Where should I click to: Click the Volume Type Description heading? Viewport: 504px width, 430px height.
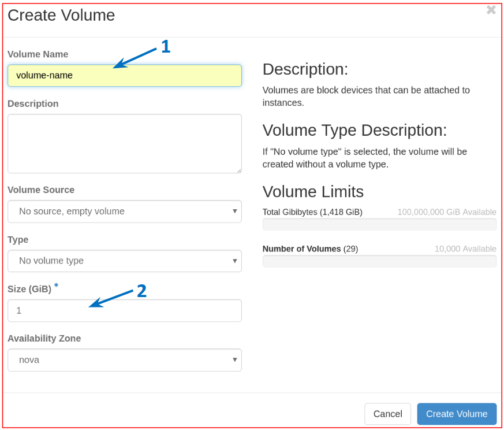354,130
